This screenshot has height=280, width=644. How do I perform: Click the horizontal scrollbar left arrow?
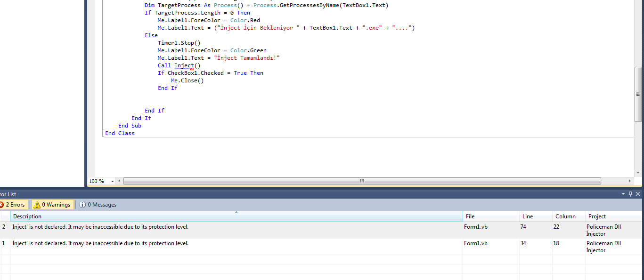119,181
